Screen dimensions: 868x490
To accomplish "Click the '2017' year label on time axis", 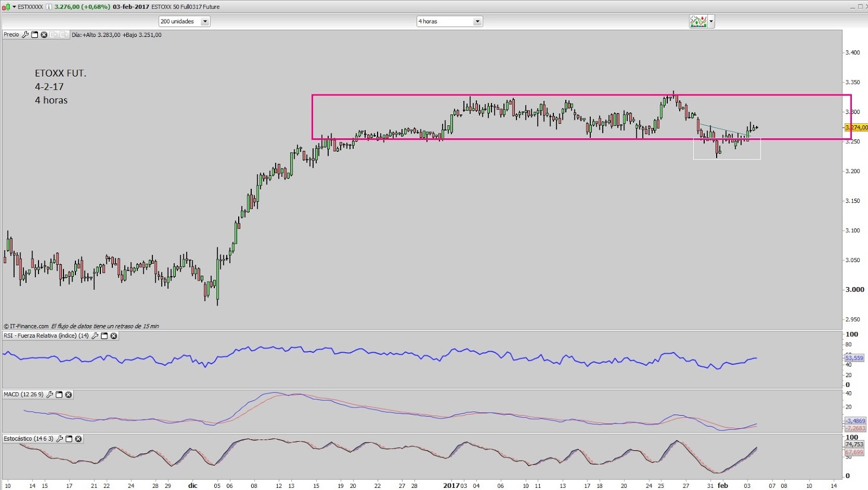I will (451, 486).
